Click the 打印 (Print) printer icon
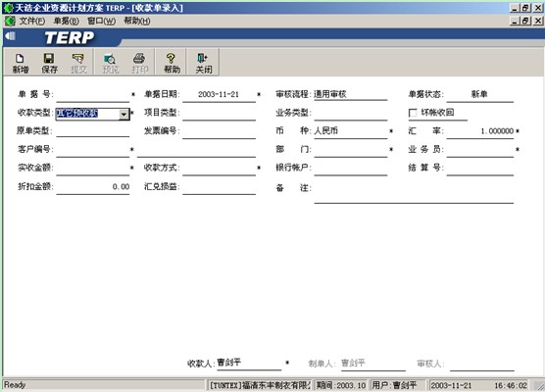 click(x=140, y=63)
